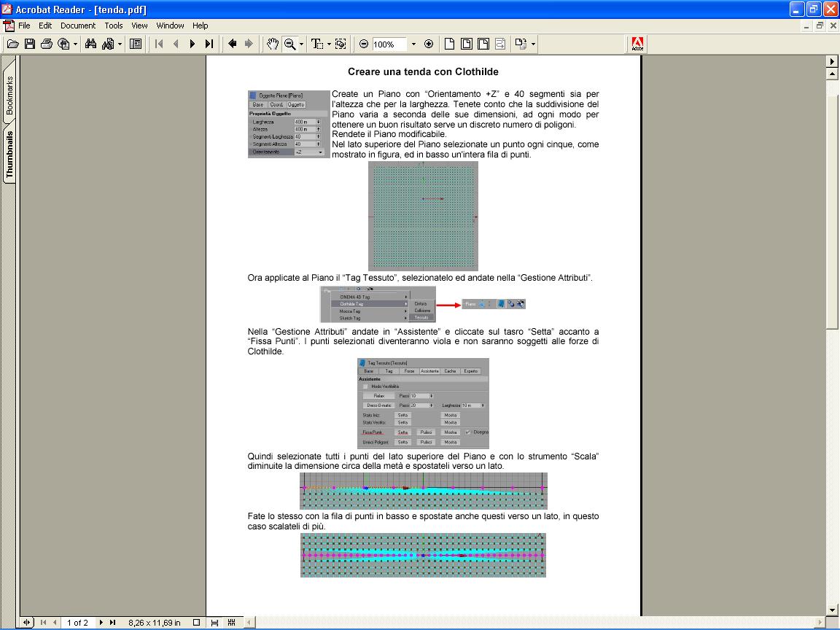
Task: Open the Tools menu
Action: click(114, 26)
